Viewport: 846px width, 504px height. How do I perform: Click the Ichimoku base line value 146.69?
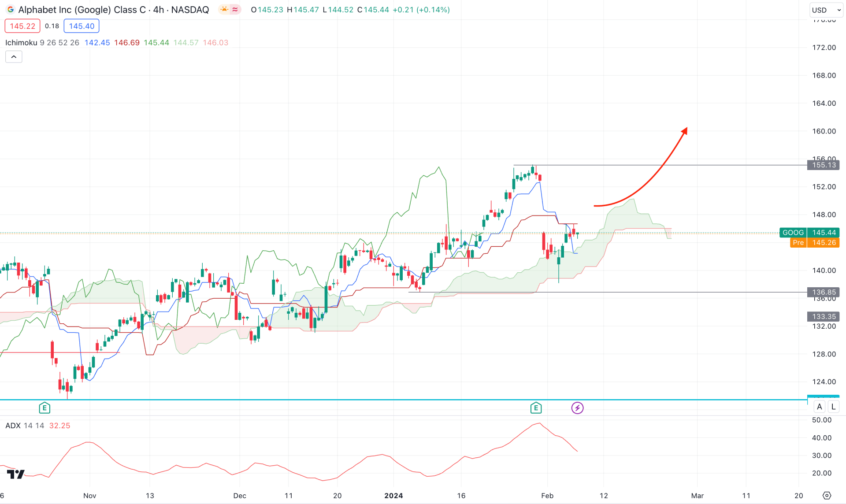pos(126,43)
